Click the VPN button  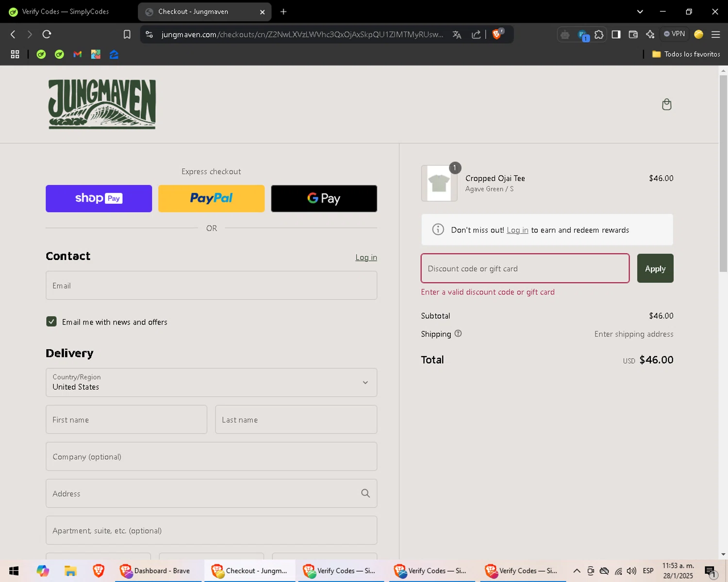(x=674, y=34)
